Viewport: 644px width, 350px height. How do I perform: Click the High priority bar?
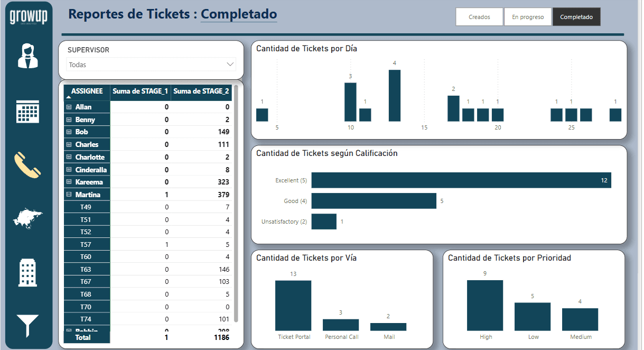pos(484,305)
